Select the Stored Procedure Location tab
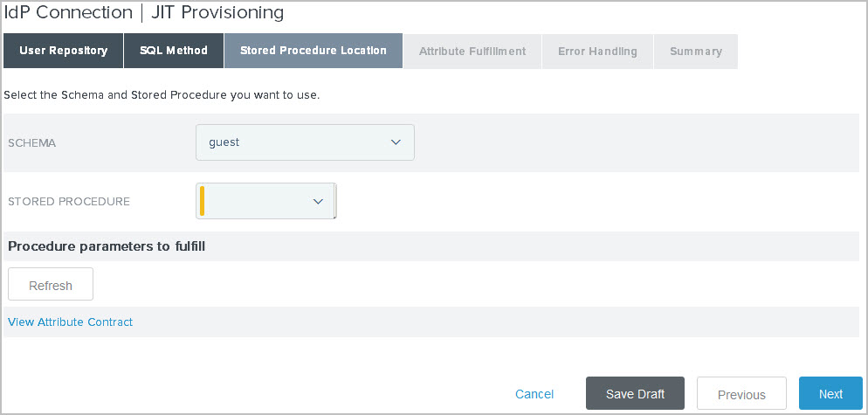The height and width of the screenshot is (415, 868). coord(313,51)
